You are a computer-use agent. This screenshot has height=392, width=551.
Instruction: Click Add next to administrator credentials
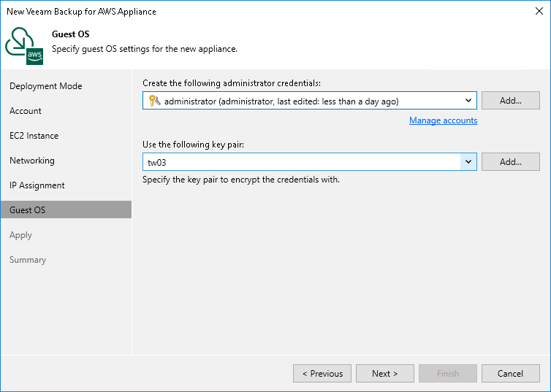coord(510,101)
